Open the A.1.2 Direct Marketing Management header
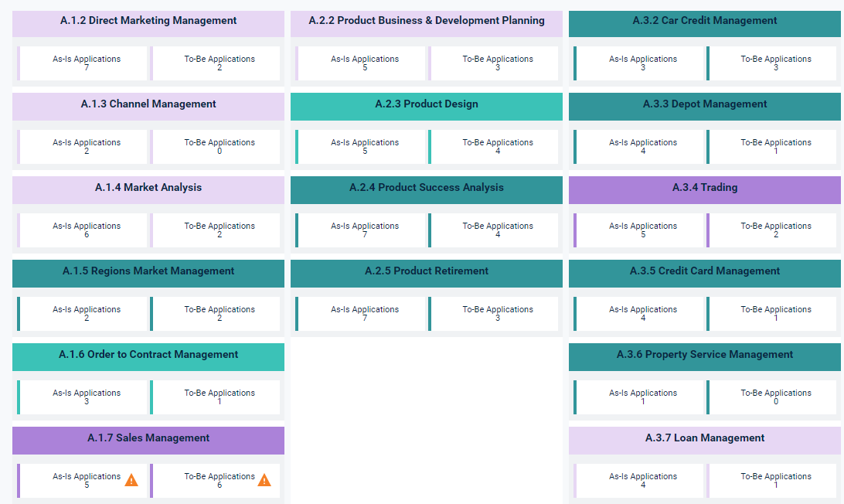Screen dimensions: 844x504 coord(148,21)
